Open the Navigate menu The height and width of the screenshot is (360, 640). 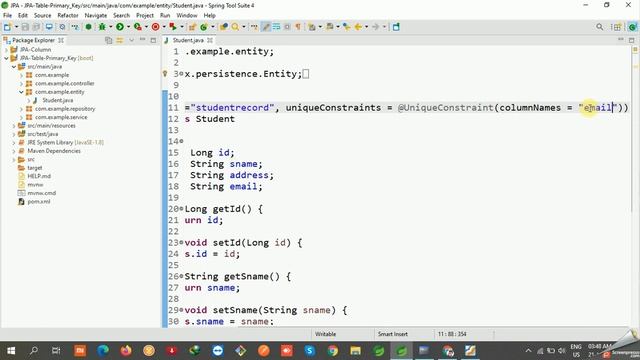pos(96,15)
